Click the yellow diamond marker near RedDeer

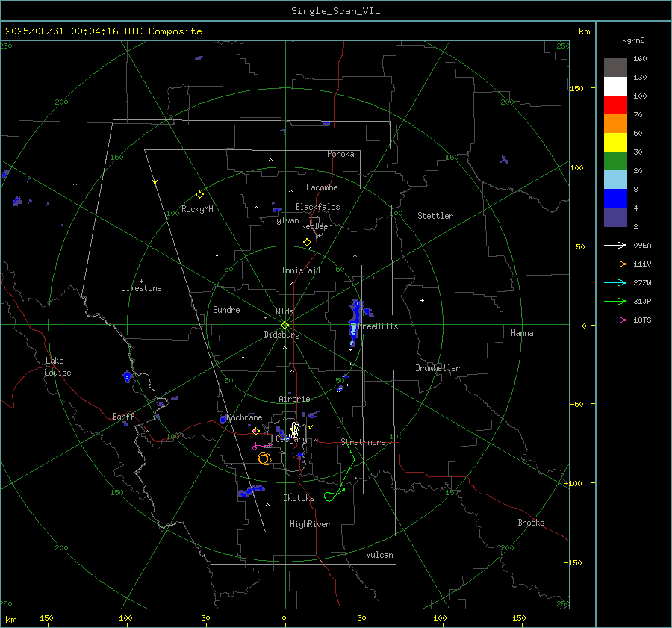[308, 243]
